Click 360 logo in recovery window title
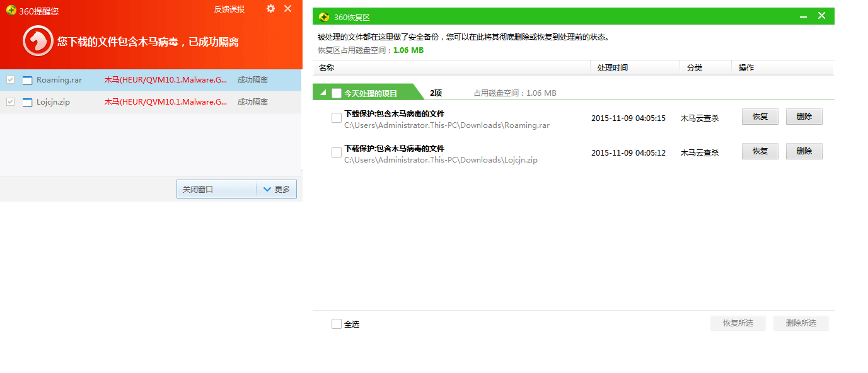The image size is (868, 373). [x=324, y=17]
